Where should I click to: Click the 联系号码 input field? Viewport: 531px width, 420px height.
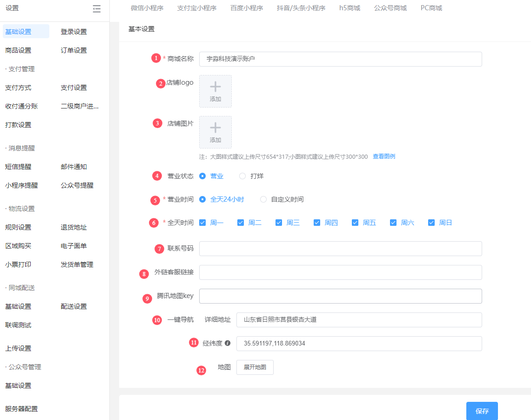tap(340, 249)
